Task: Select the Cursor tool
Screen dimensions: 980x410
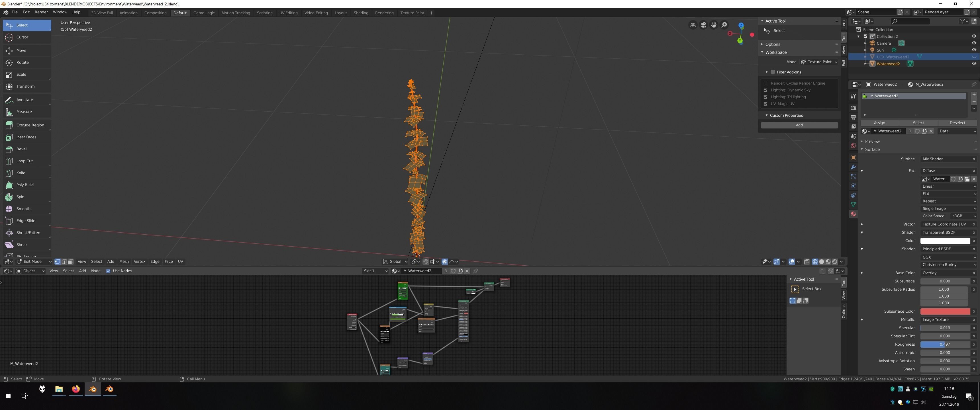Action: [x=26, y=37]
